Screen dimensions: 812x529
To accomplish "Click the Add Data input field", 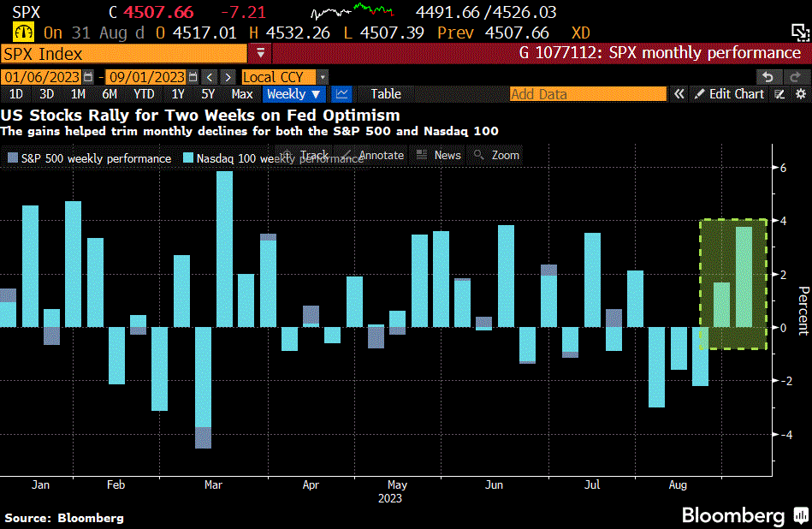I will (588, 94).
